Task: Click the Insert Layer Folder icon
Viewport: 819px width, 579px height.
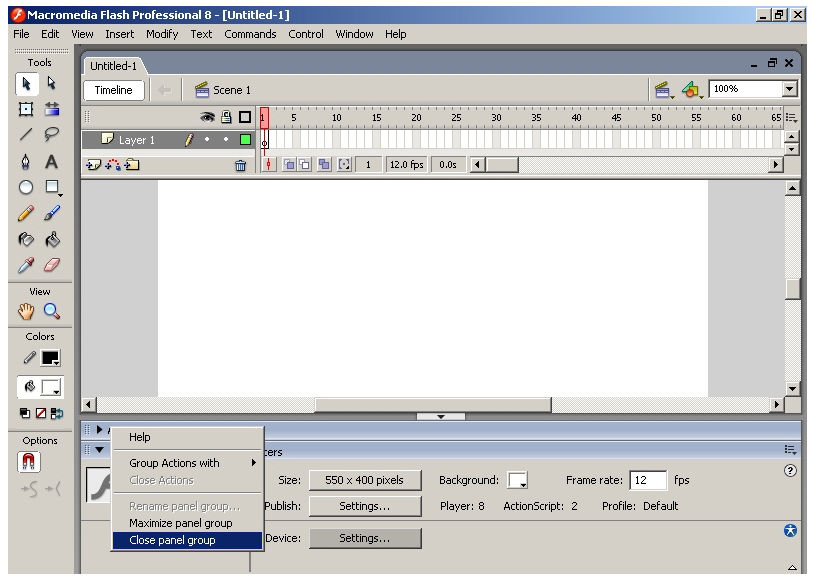Action: pyautogui.click(x=132, y=166)
